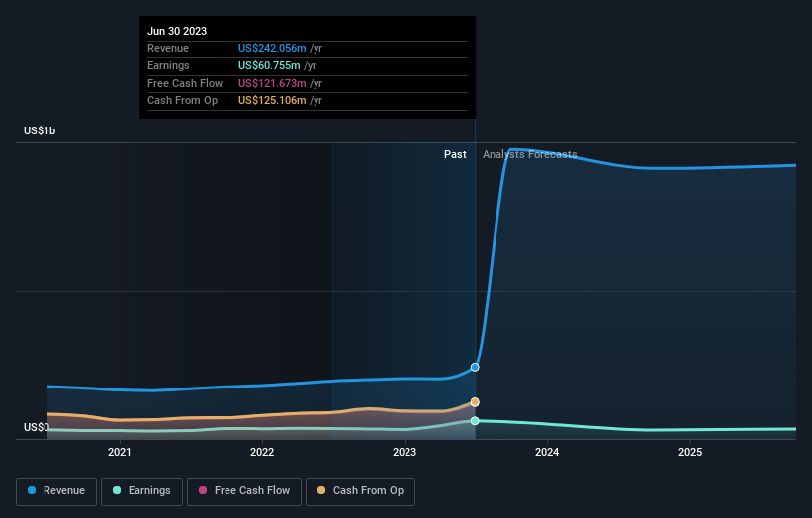Click the Revenue row label in tooltip
The width and height of the screenshot is (812, 518).
pyautogui.click(x=168, y=48)
